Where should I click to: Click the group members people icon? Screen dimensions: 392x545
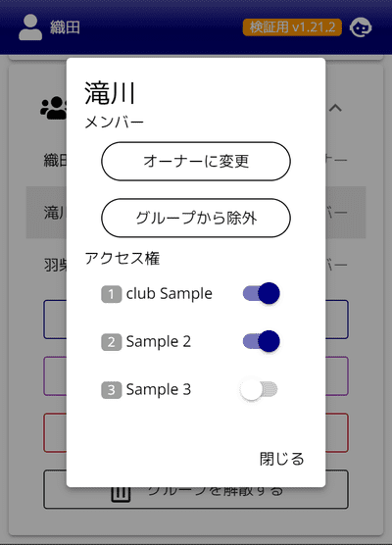pyautogui.click(x=54, y=108)
